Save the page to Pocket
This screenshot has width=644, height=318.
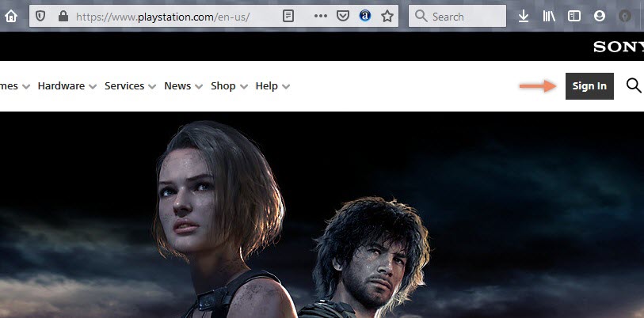pos(343,16)
